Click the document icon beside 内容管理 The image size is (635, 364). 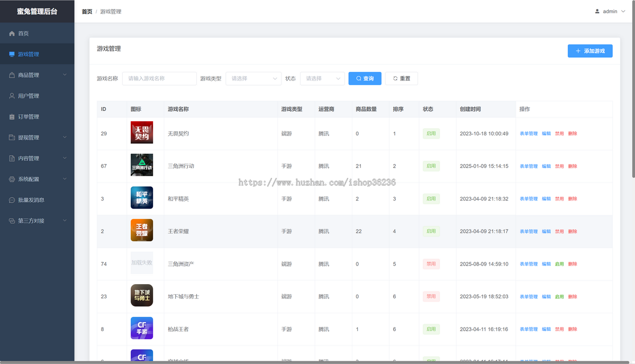pos(12,158)
